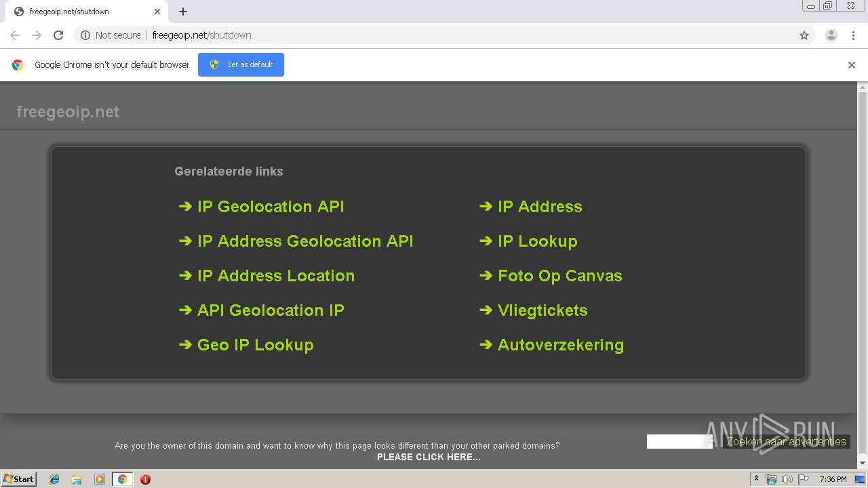Screen dimensions: 868x488
Task: Restore down the Chrome window
Action: 828,6
